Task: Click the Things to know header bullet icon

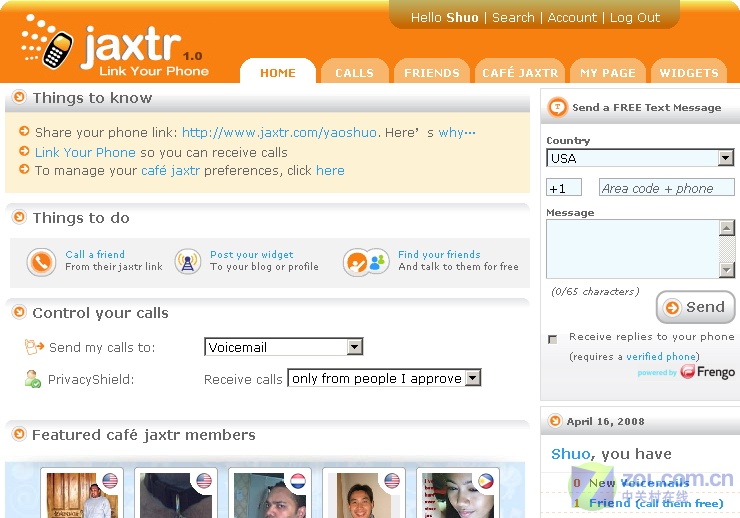Action: tap(19, 97)
